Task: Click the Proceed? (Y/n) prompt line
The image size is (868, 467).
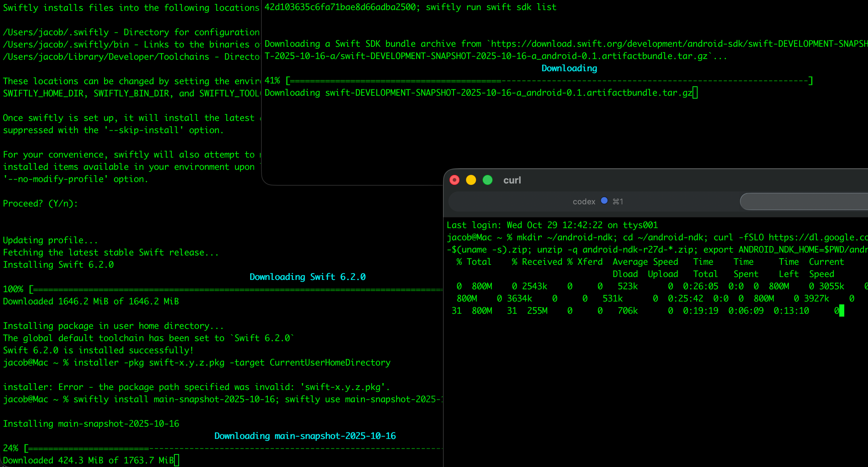Action: (40, 204)
